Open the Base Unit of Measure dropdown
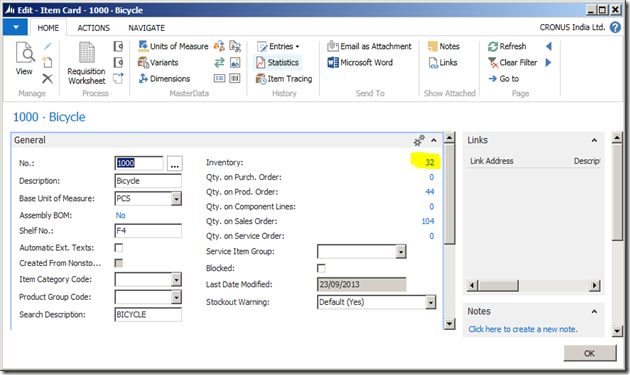Viewport: 630px width, 375px height. click(x=176, y=199)
